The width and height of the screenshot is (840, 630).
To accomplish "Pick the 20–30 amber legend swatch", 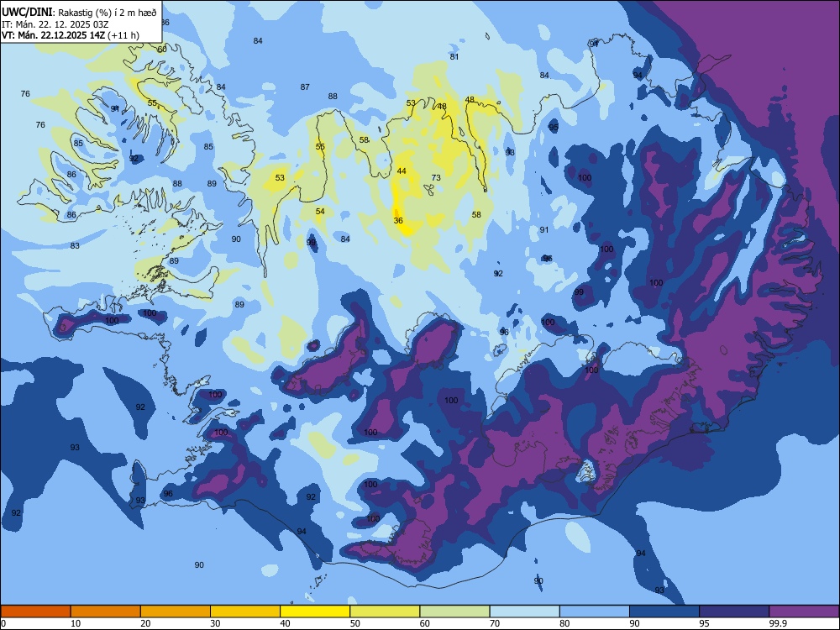I will click(176, 612).
